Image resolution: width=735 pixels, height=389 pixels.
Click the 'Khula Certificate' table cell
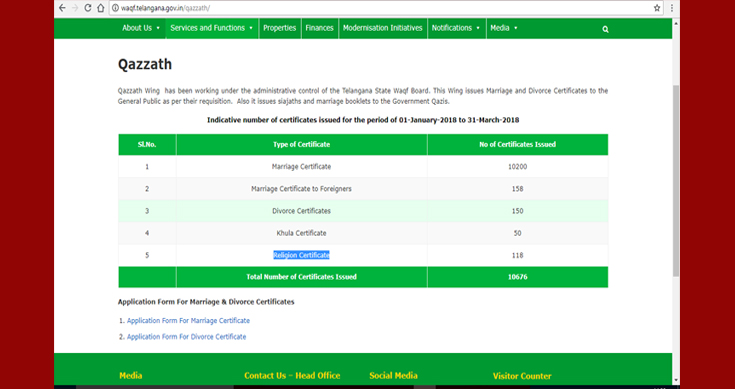pyautogui.click(x=301, y=233)
